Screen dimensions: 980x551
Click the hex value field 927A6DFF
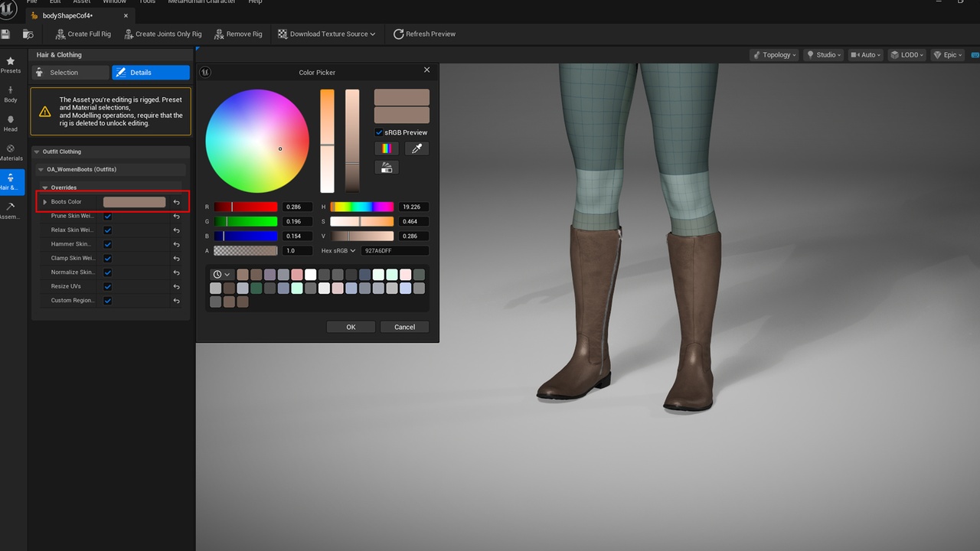point(395,250)
